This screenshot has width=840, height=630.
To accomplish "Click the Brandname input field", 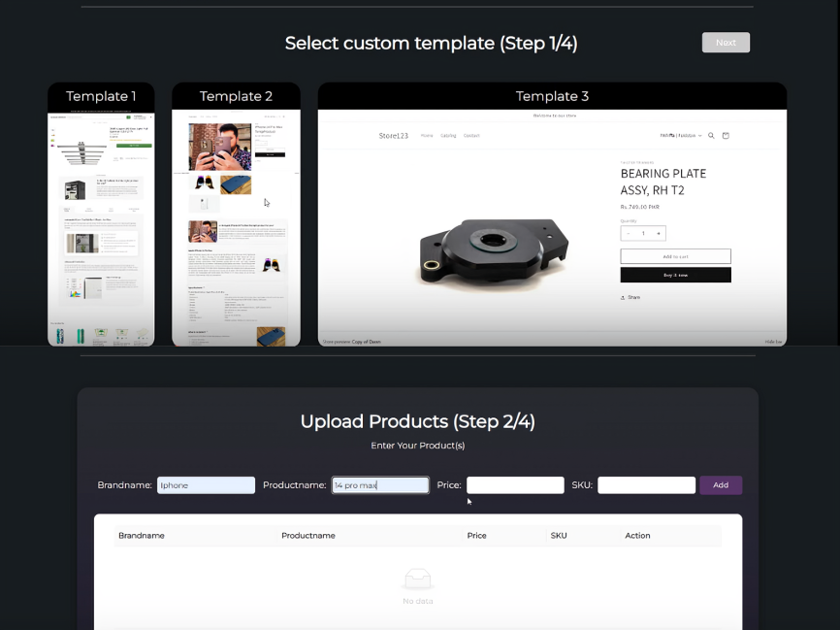I will pyautogui.click(x=206, y=485).
